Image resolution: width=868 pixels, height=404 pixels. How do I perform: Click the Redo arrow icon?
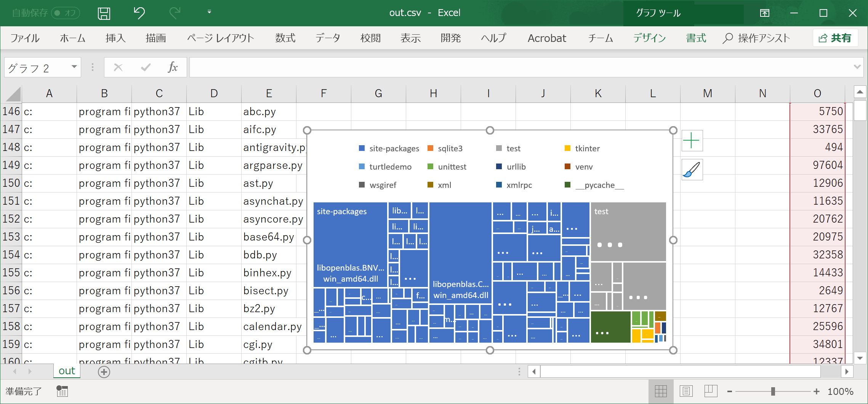(175, 13)
